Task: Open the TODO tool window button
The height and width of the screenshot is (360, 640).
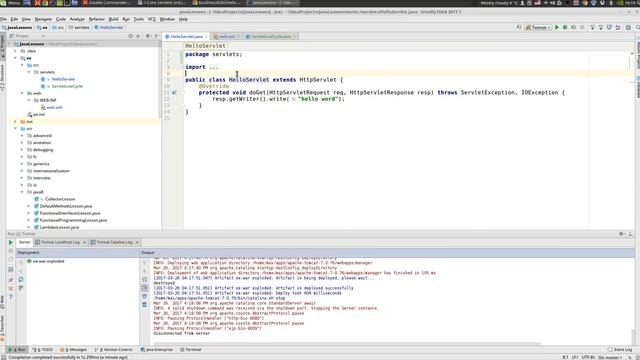Action: coord(43,350)
